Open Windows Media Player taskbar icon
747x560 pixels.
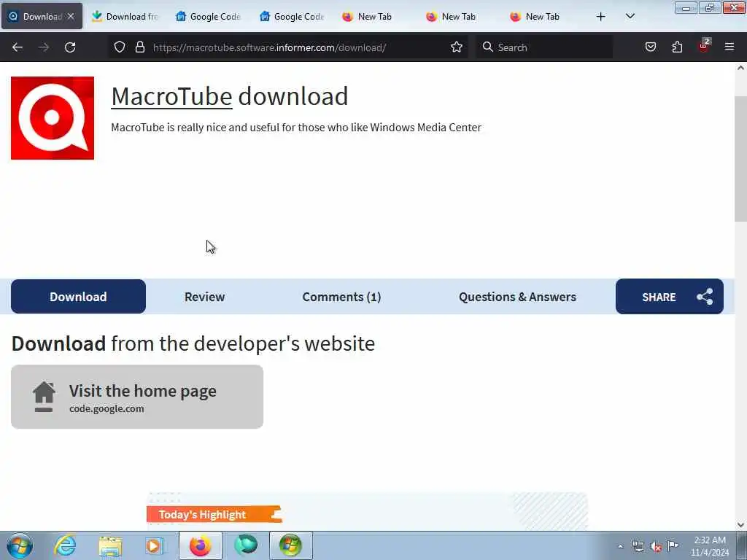coord(155,545)
